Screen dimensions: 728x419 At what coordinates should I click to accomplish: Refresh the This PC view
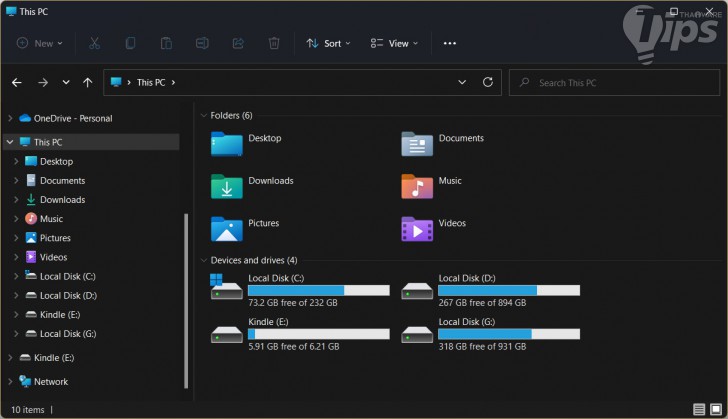[x=488, y=82]
